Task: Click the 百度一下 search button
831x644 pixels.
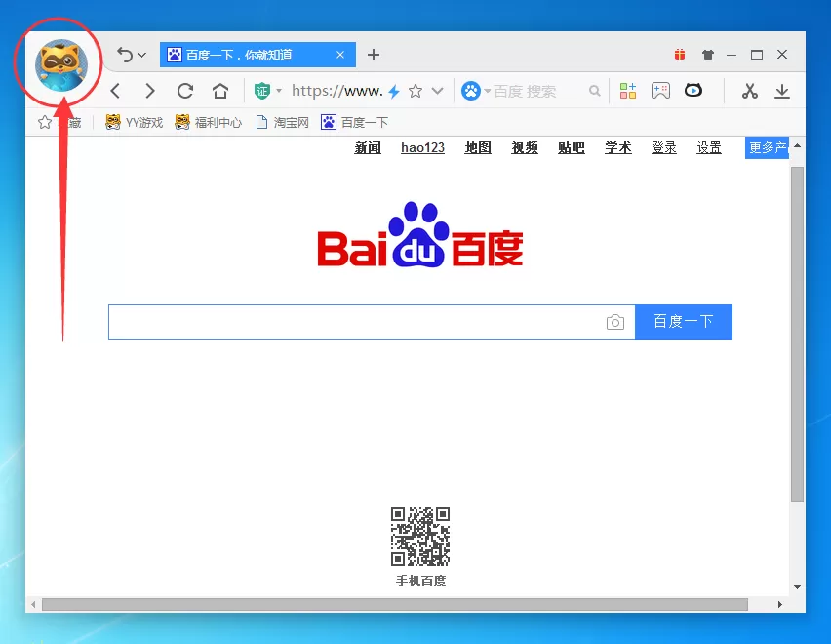Action: coord(684,322)
